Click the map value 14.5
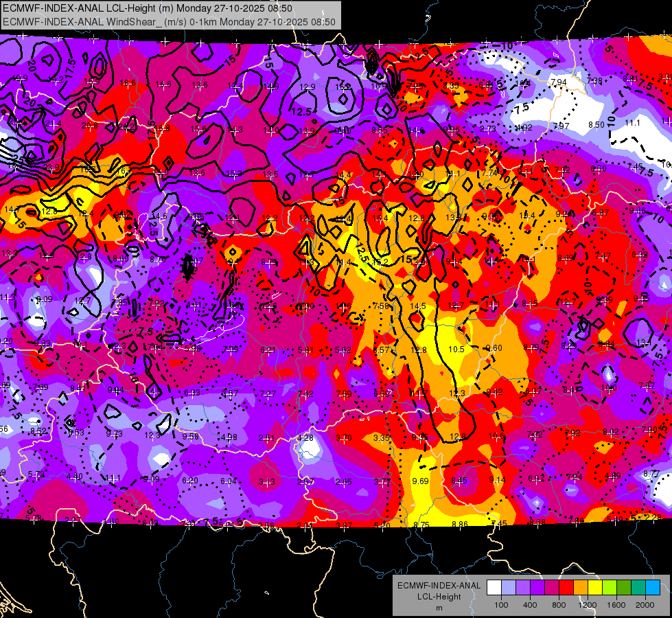Viewport: 672px width, 618px height. point(418,306)
